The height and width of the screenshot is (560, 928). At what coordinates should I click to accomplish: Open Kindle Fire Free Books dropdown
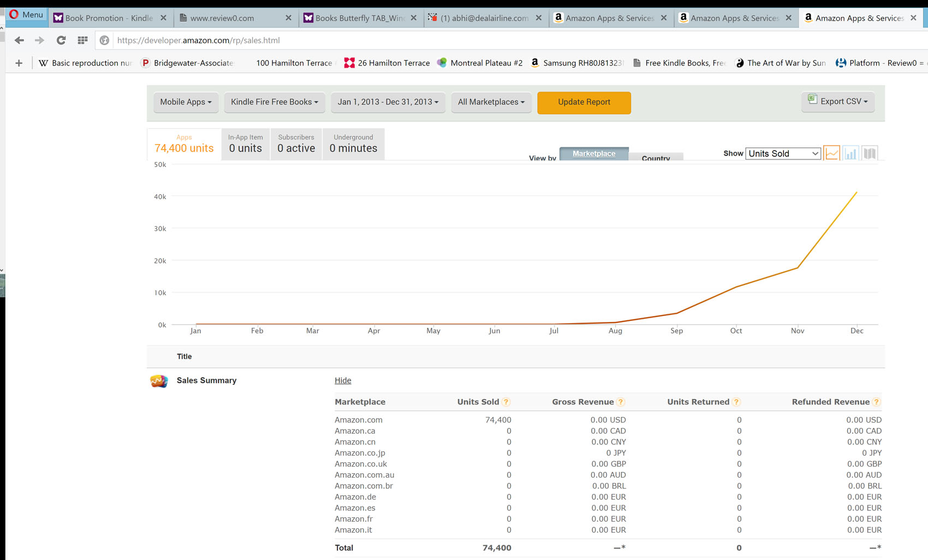(275, 102)
